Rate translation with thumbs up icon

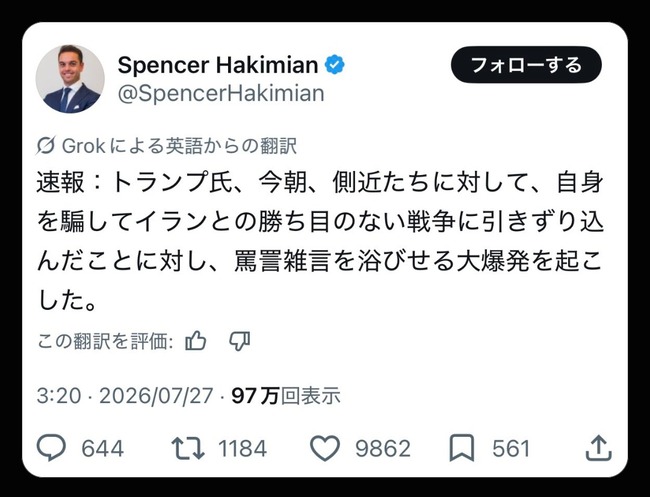point(196,342)
